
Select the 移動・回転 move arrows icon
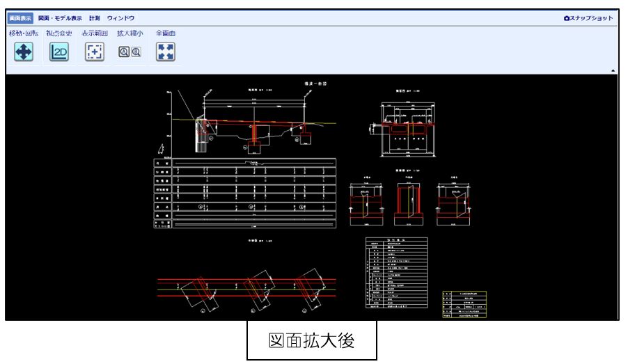pyautogui.click(x=24, y=52)
